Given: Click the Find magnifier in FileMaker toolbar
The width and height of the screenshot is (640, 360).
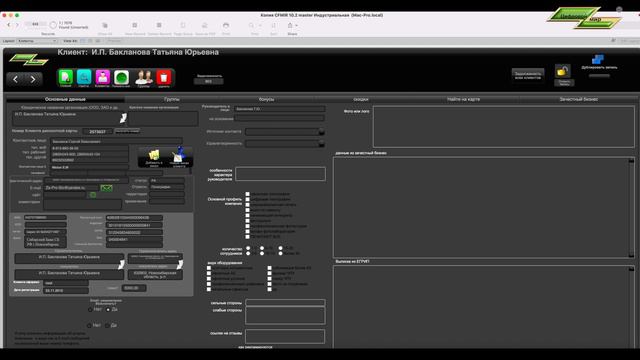Looking at the screenshot, I should 251,25.
